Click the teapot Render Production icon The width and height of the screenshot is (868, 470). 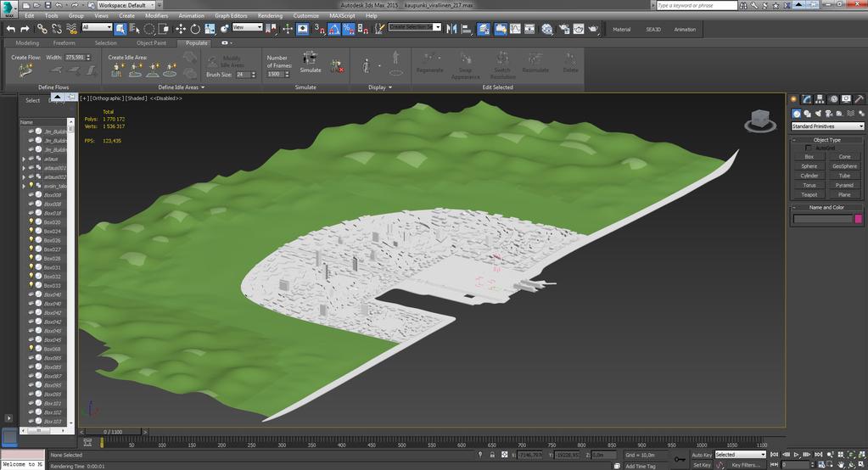tap(593, 29)
